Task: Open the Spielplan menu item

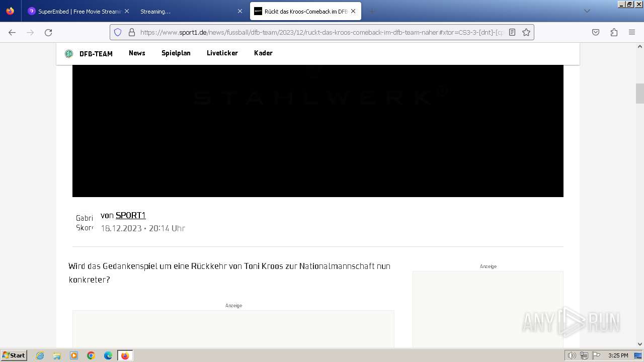Action: tap(176, 53)
